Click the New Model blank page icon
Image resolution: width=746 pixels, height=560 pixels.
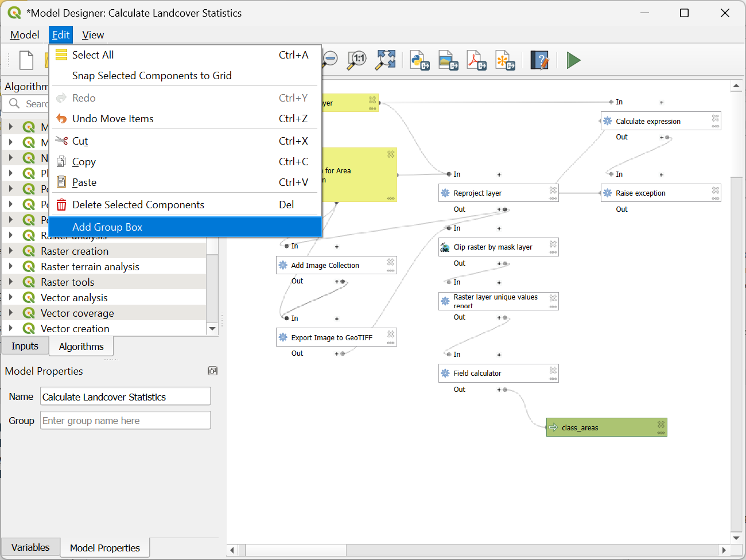coord(26,60)
